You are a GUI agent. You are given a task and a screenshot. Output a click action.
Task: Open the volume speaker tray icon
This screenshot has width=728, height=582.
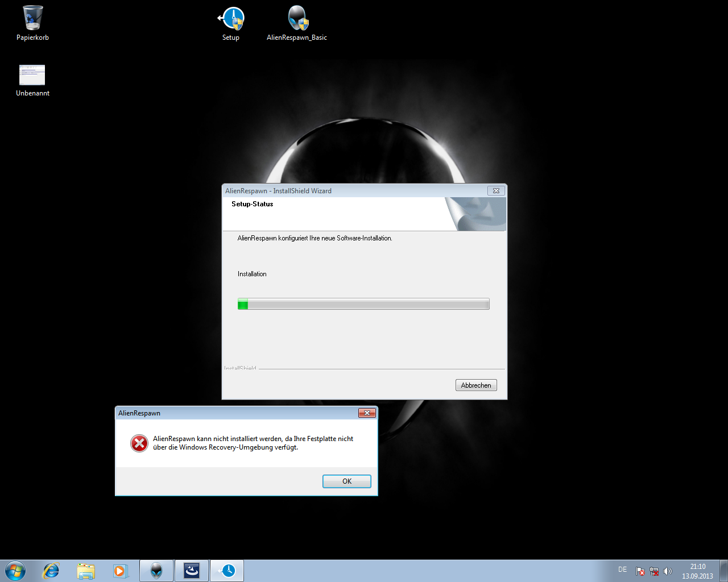[668, 571]
